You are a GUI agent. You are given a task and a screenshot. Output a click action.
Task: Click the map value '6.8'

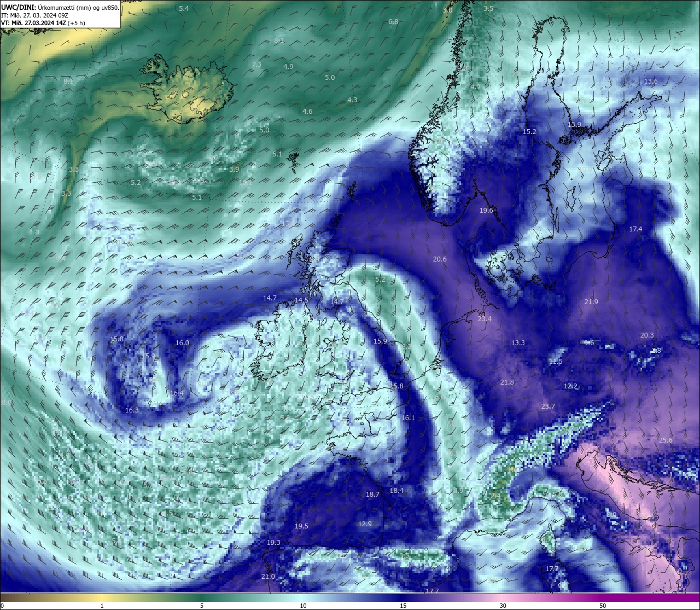coord(393,22)
